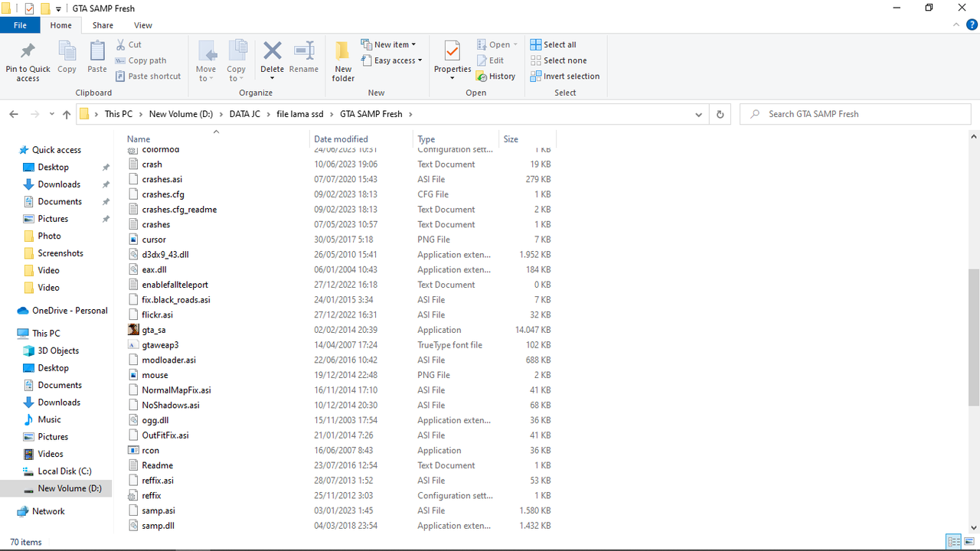
Task: Select the samp.dll file
Action: pyautogui.click(x=158, y=526)
